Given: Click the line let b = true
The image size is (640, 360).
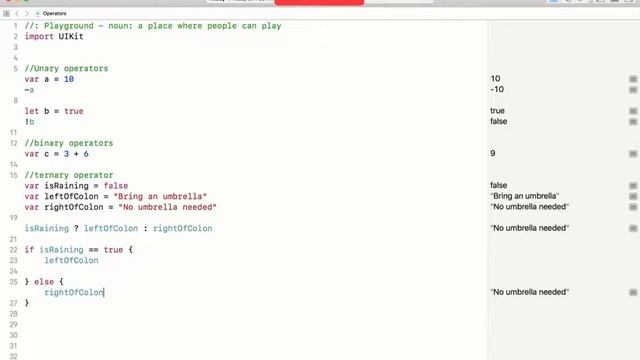Looking at the screenshot, I should (x=54, y=111).
